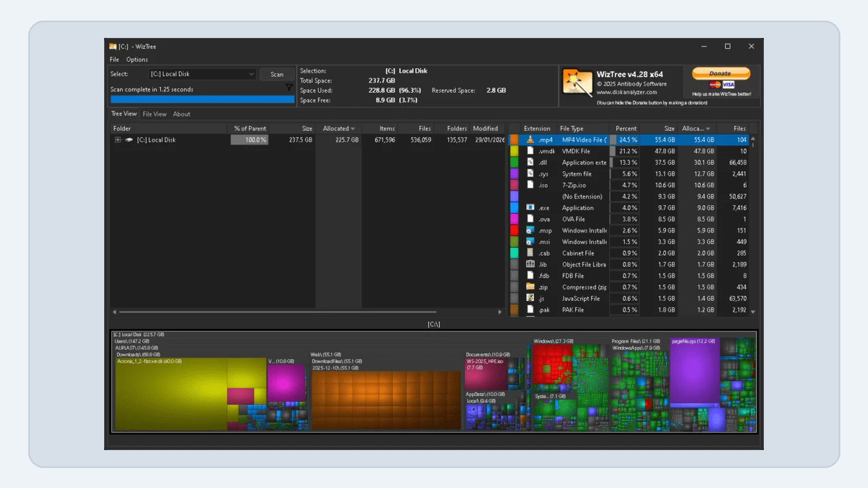Image resolution: width=868 pixels, height=488 pixels.
Task: Click the extension list scroll-down arrow
Action: tap(753, 312)
